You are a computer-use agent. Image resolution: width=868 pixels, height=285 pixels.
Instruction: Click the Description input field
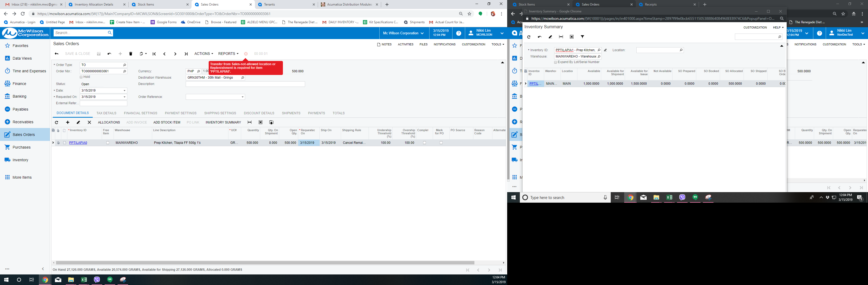[x=245, y=84]
